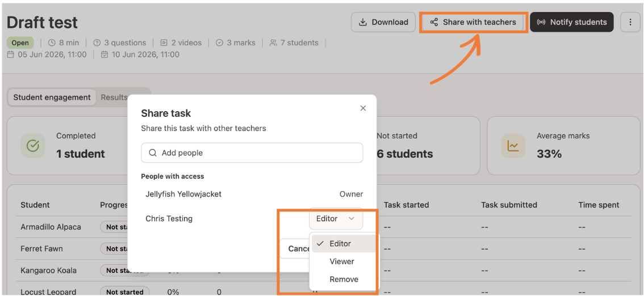Select Editor from the role menu

(344, 243)
